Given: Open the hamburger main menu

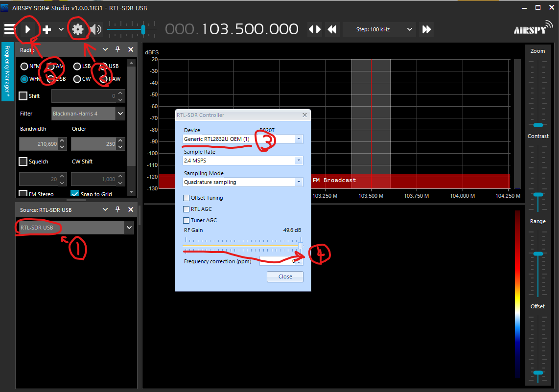Looking at the screenshot, I should click(x=10, y=29).
